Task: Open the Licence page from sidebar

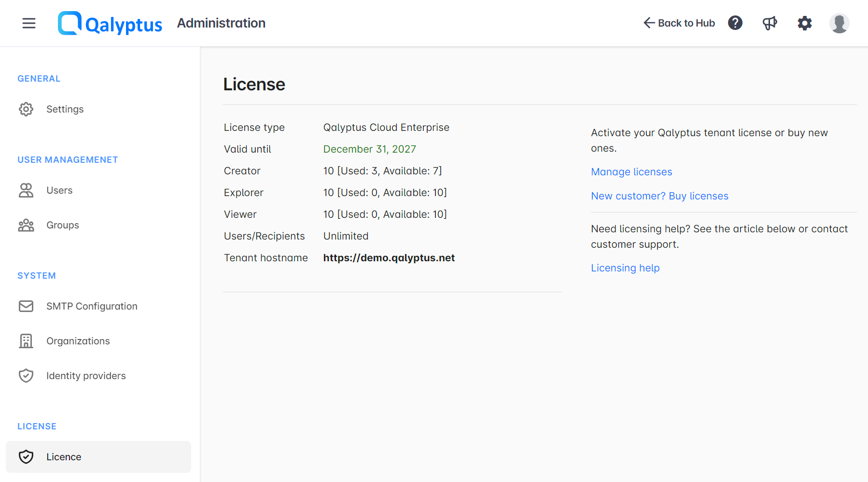Action: click(64, 456)
